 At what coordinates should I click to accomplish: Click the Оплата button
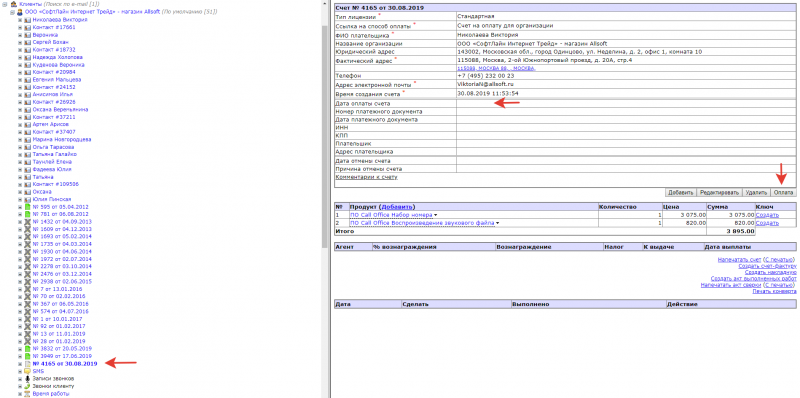(x=783, y=192)
